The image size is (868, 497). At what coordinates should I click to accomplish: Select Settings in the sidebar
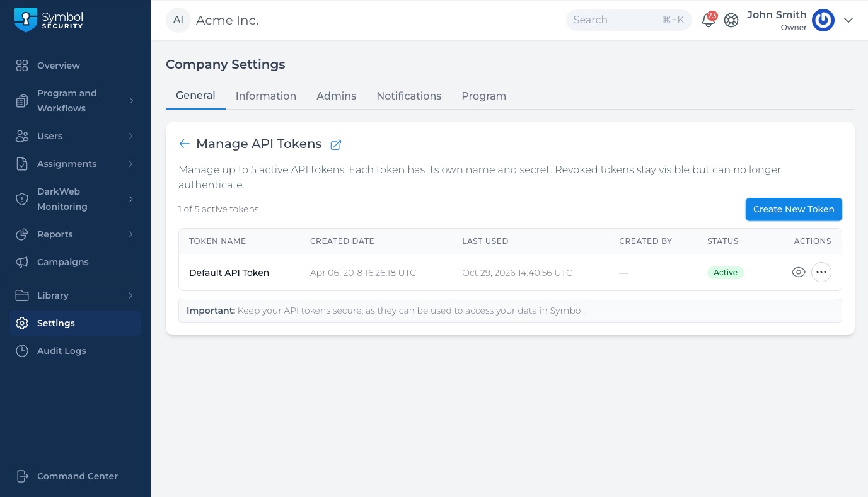click(75, 323)
